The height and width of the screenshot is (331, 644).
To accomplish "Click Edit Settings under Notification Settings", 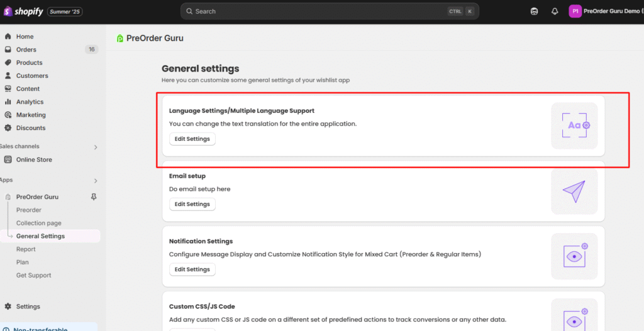I will 192,269.
